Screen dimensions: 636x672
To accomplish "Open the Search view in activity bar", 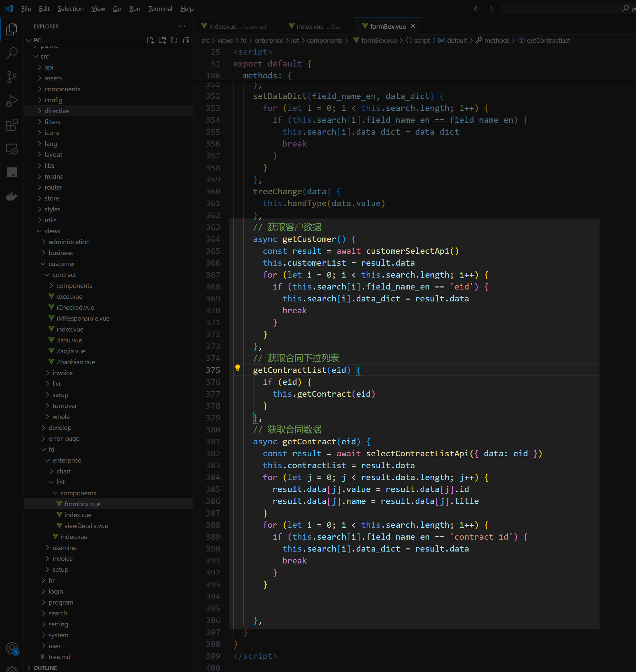I will tap(12, 53).
